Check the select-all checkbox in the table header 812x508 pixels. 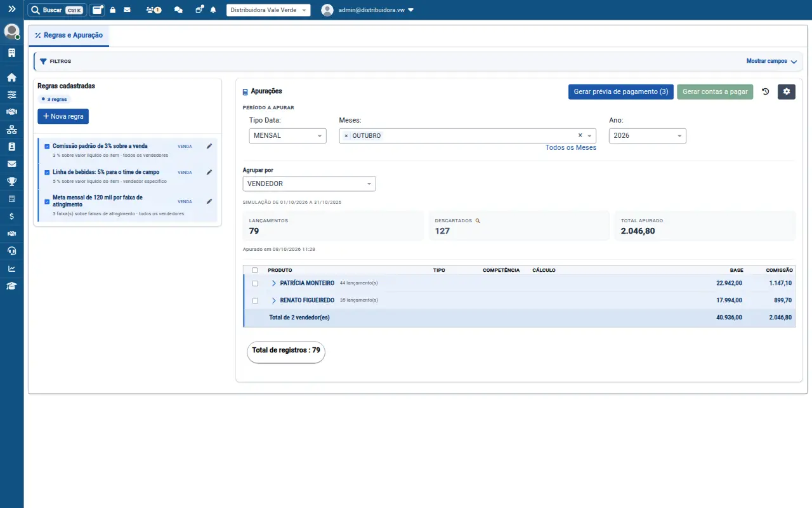(x=255, y=270)
